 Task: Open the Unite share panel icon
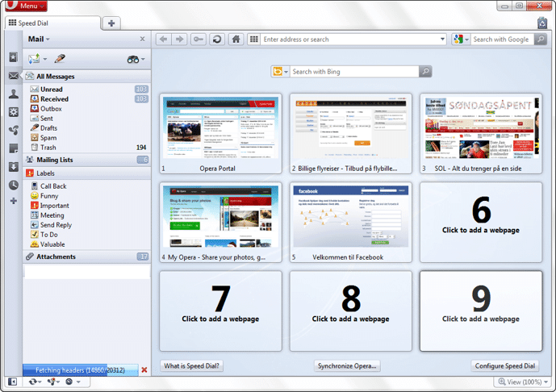(x=14, y=131)
